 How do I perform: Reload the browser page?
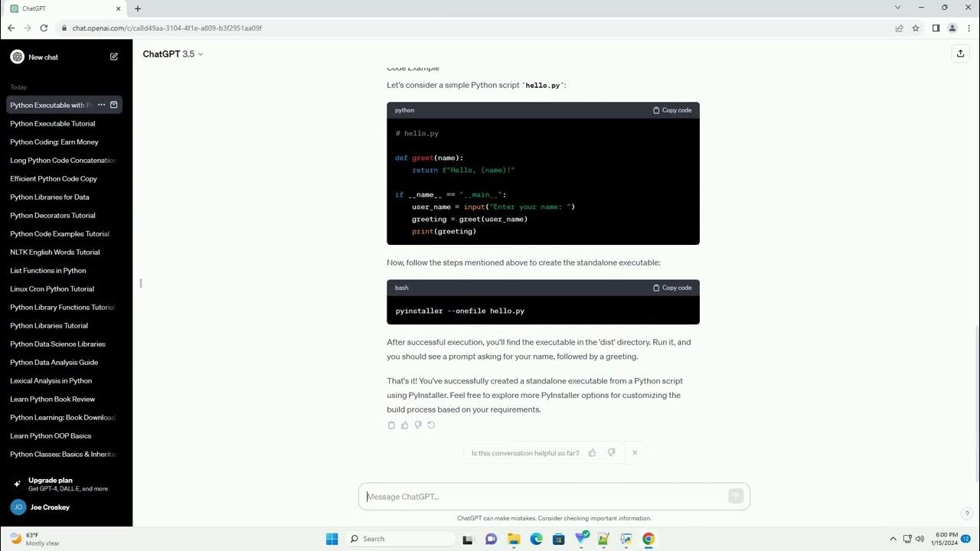44,28
